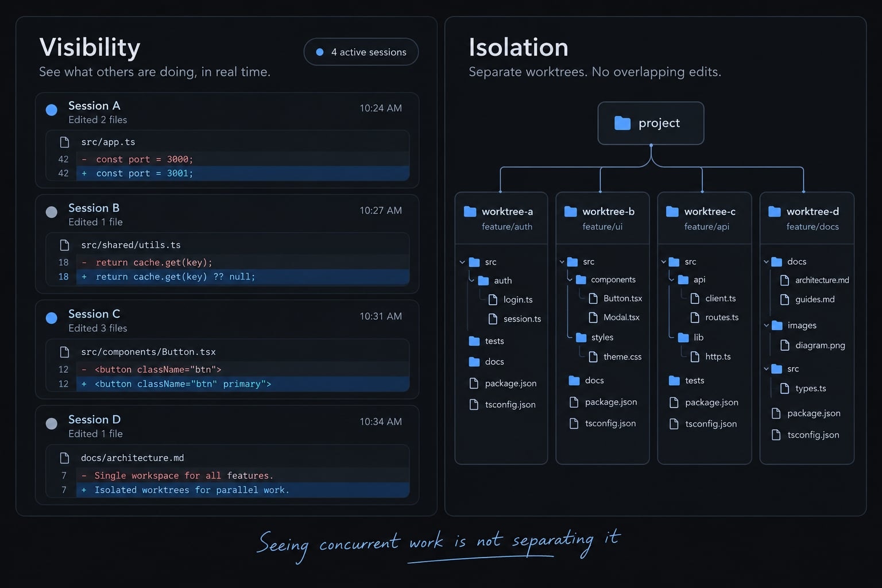Select Button.tsx in worktree-b tree
The height and width of the screenshot is (588, 882).
616,299
